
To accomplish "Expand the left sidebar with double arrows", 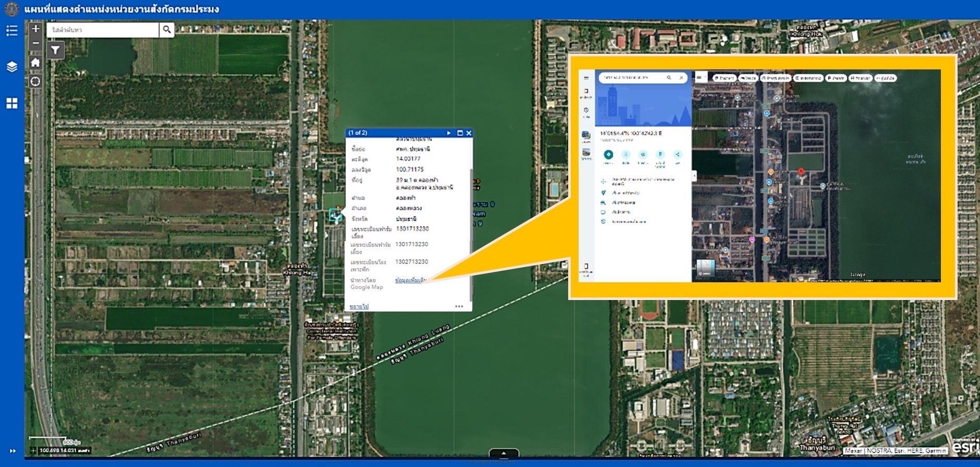I will (x=13, y=451).
